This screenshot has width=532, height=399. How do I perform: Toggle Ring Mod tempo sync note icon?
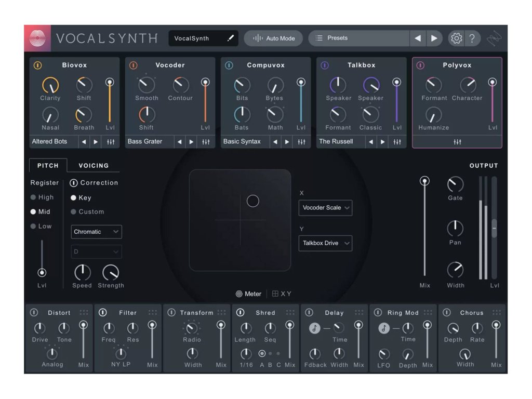(384, 328)
